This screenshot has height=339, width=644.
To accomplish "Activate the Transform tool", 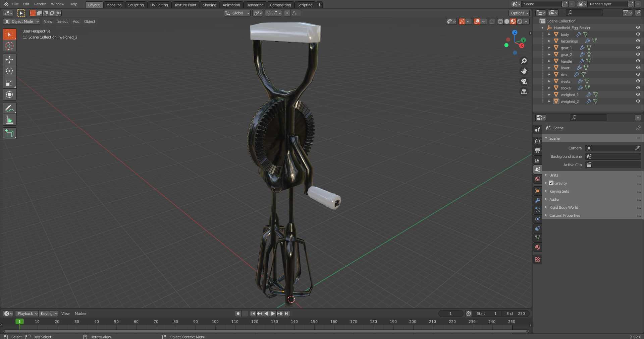I will click(x=9, y=94).
